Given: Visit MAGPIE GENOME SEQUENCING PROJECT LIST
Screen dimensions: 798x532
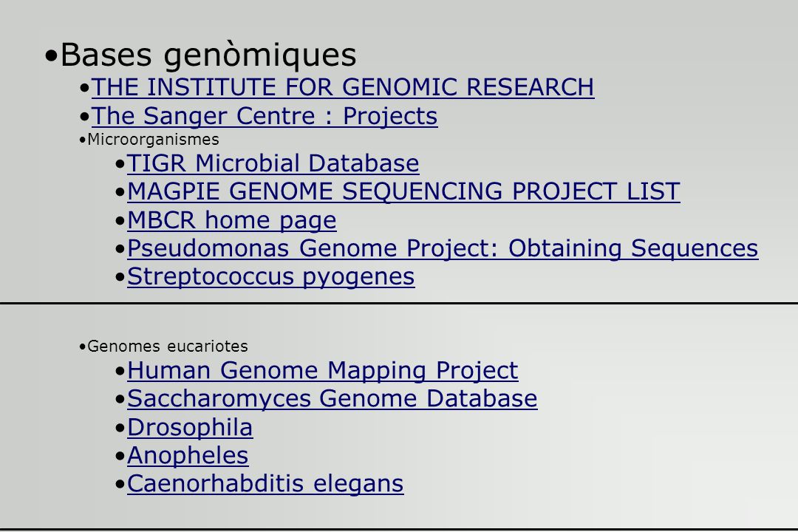Looking at the screenshot, I should pyautogui.click(x=403, y=191).
